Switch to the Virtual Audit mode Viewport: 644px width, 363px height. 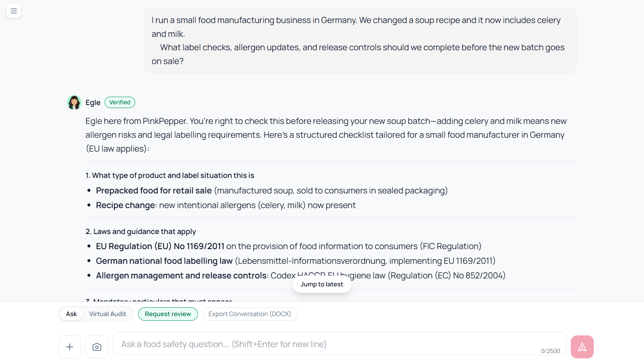pyautogui.click(x=108, y=314)
